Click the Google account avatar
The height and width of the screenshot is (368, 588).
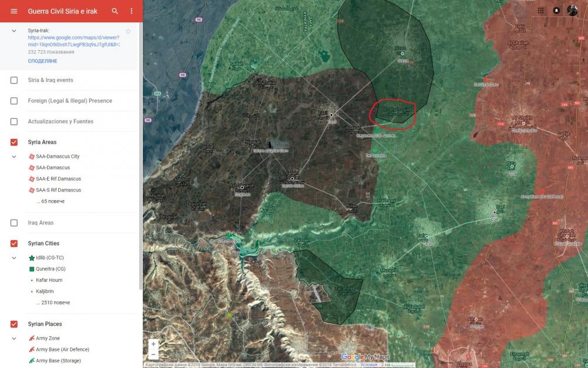tap(572, 11)
